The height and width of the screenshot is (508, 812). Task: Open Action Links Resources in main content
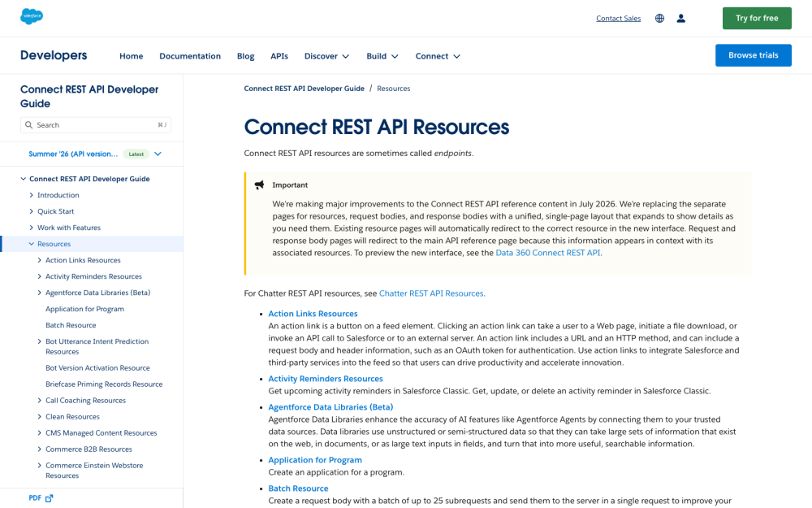click(313, 314)
